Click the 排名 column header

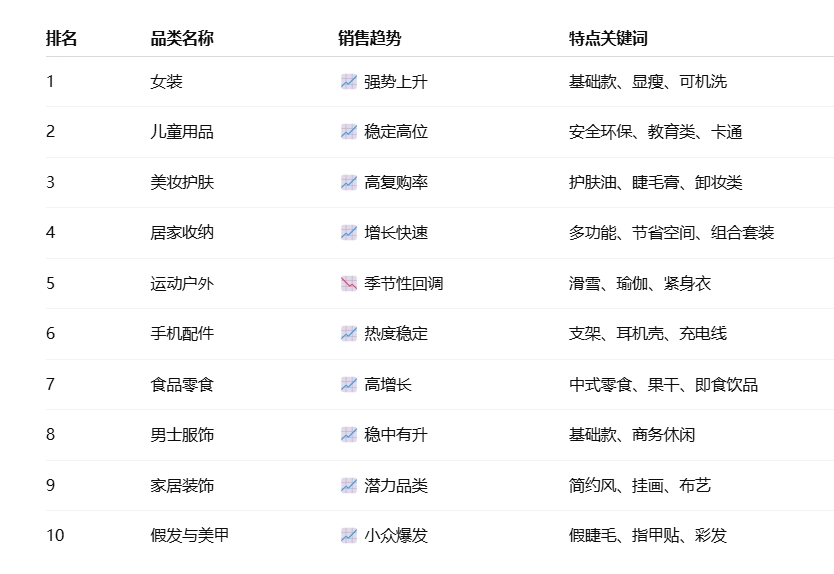pyautogui.click(x=62, y=38)
